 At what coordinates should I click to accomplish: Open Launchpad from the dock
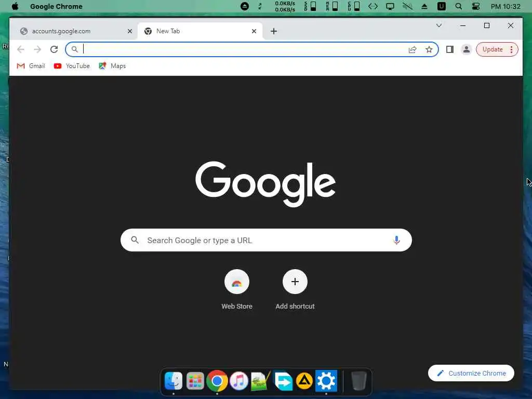195,381
